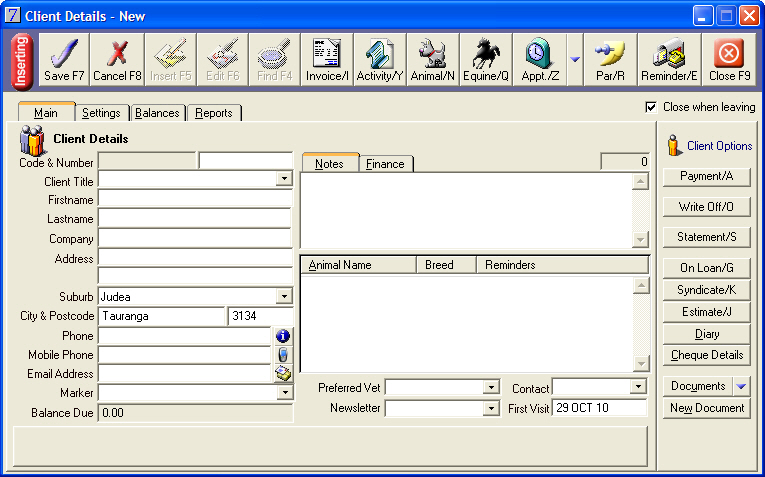
Task: Open the Diary button
Action: pos(706,334)
